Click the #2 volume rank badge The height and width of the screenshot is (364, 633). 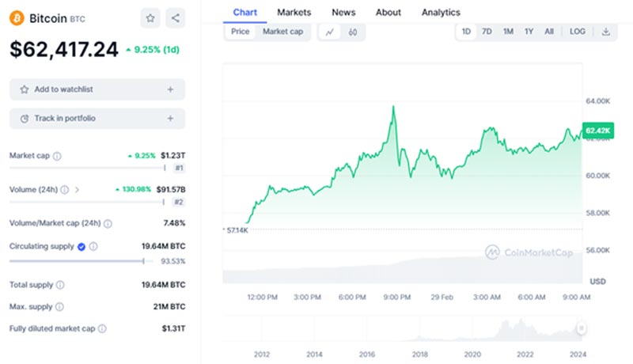click(179, 202)
